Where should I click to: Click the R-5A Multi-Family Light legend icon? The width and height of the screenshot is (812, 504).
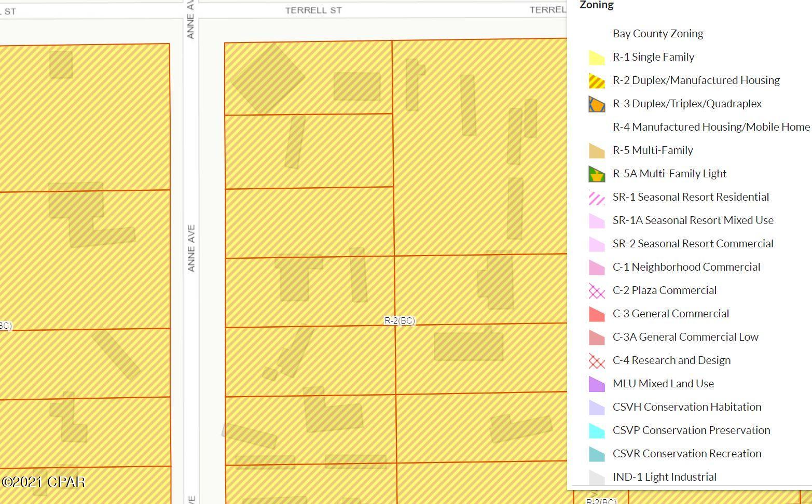click(x=597, y=174)
